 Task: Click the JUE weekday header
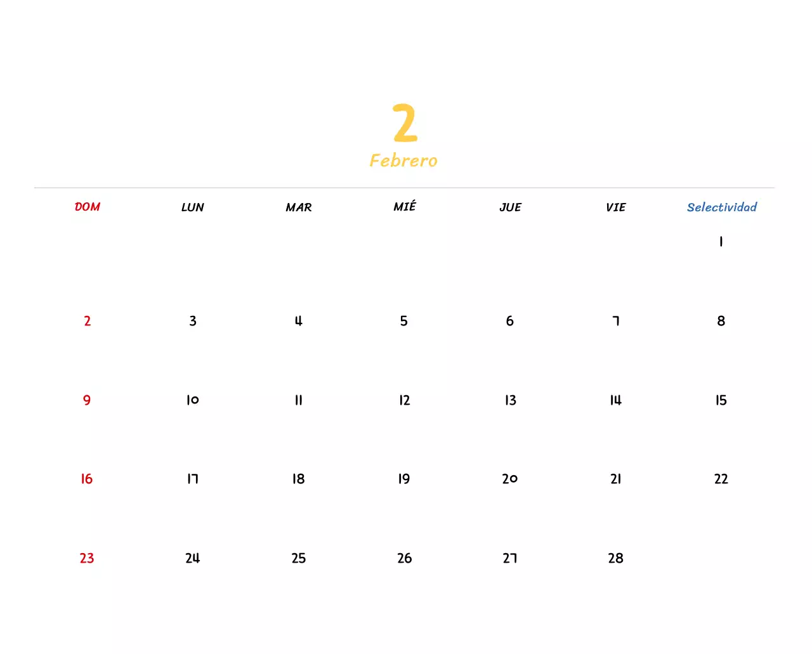coord(510,207)
